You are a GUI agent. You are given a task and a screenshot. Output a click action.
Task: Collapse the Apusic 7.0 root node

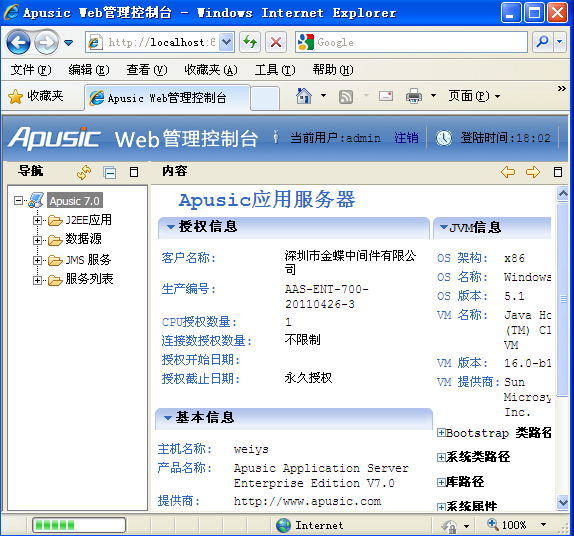pos(18,200)
